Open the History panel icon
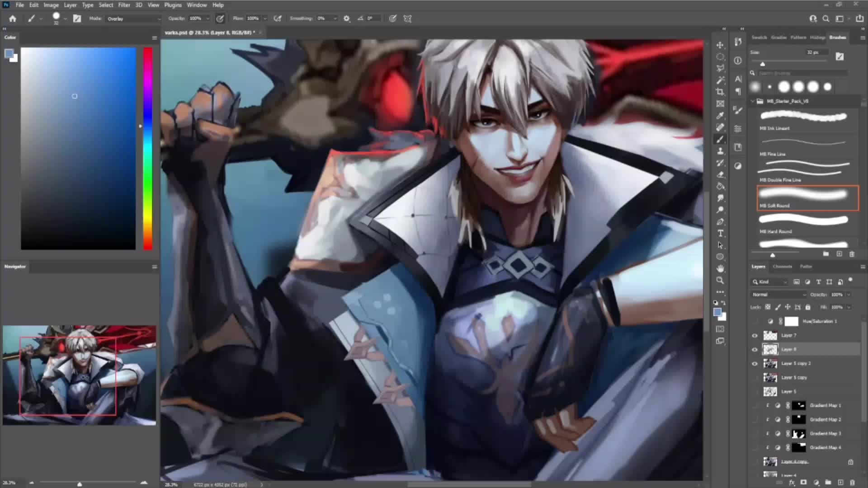The width and height of the screenshot is (868, 488). coord(738,42)
